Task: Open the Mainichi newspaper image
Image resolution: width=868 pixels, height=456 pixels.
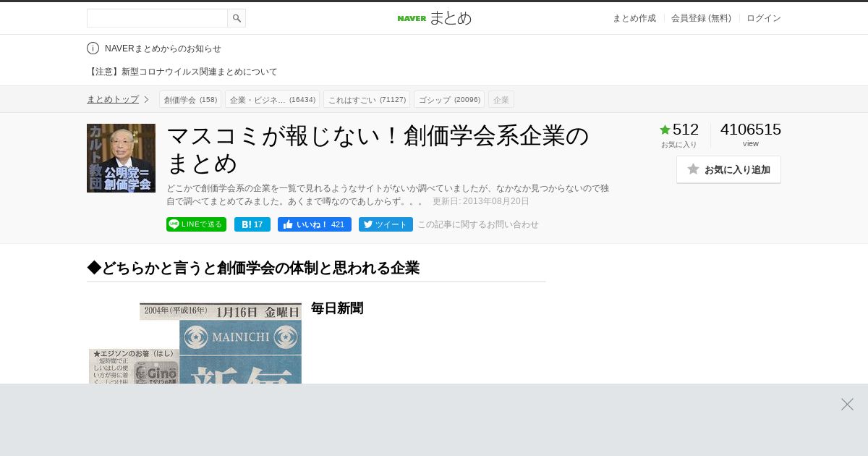Action: click(195, 343)
